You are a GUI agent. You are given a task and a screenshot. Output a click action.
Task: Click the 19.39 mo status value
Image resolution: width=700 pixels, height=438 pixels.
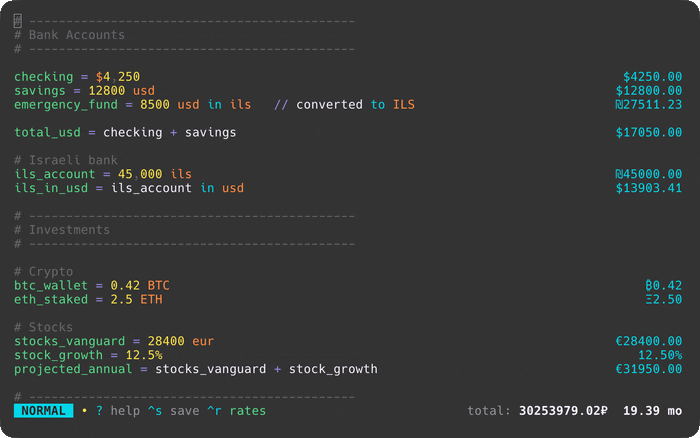(652, 411)
